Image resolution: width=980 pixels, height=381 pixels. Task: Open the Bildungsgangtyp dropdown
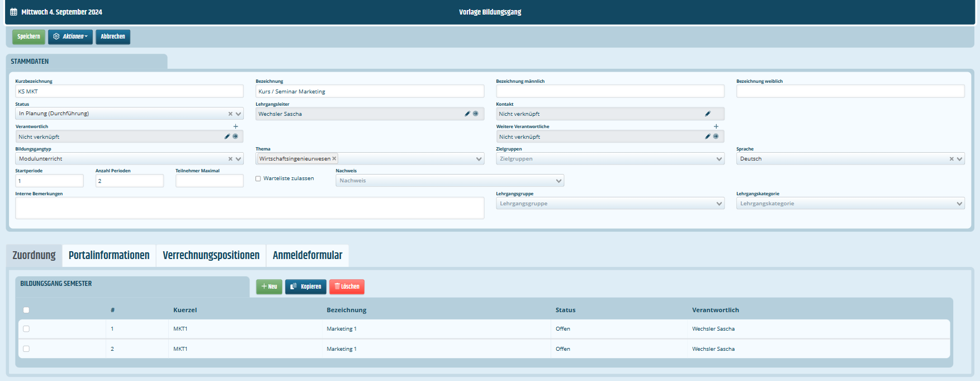coord(239,159)
